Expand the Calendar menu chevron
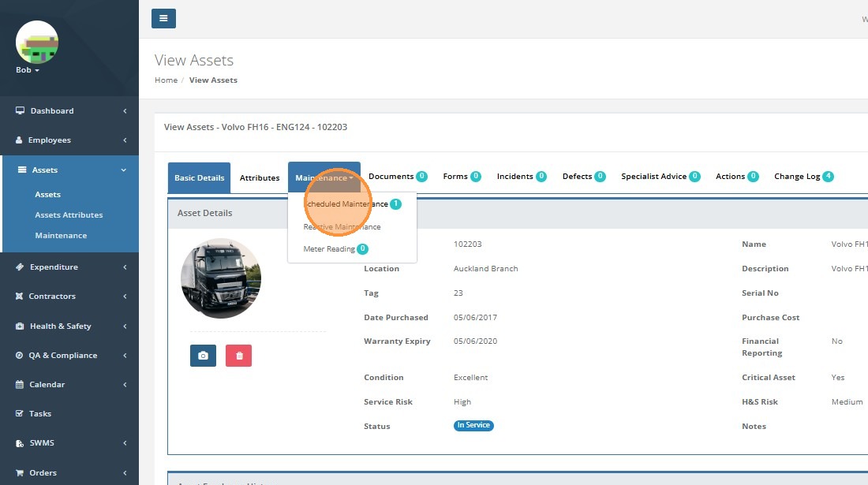This screenshot has width=868, height=485. pyautogui.click(x=125, y=385)
